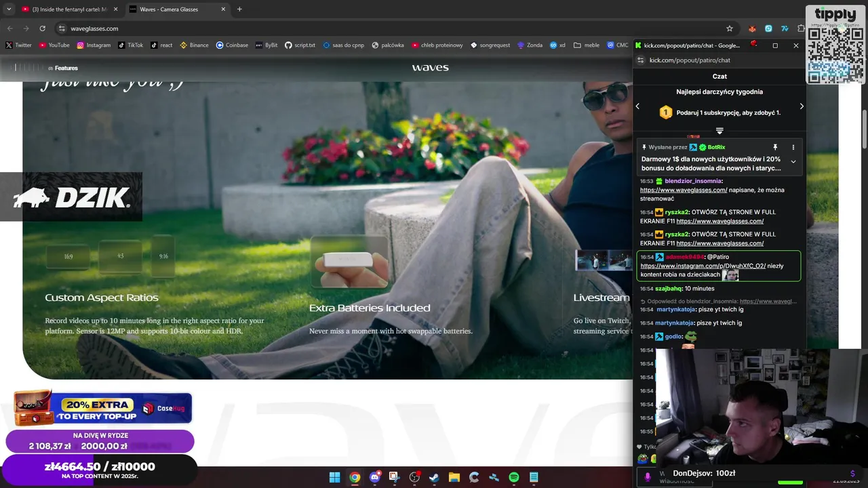
Task: Open the TikTok bookmark
Action: (130, 45)
